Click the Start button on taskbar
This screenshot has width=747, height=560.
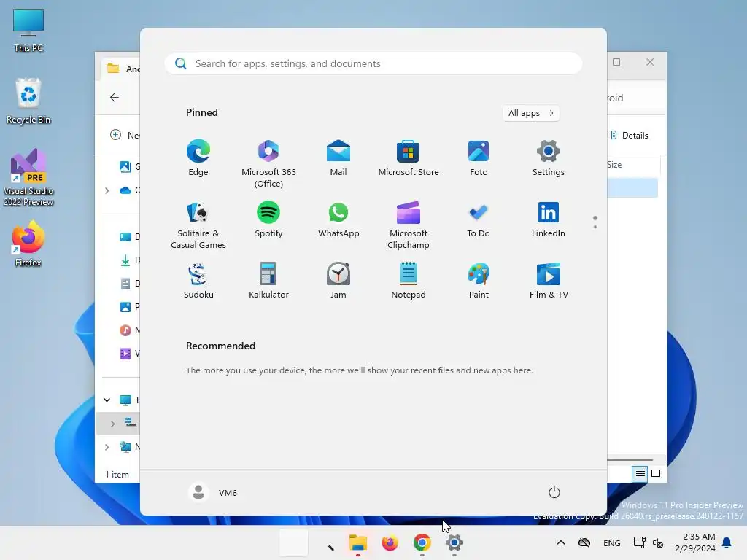[x=293, y=542]
